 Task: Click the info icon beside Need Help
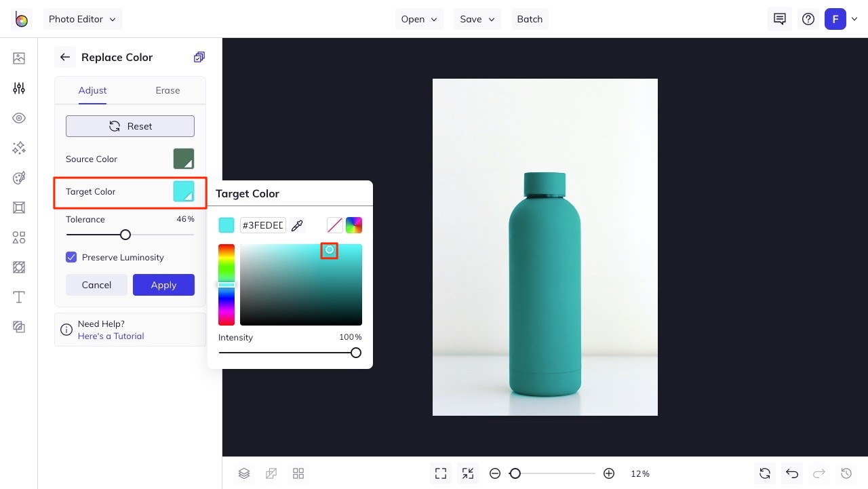(x=66, y=330)
